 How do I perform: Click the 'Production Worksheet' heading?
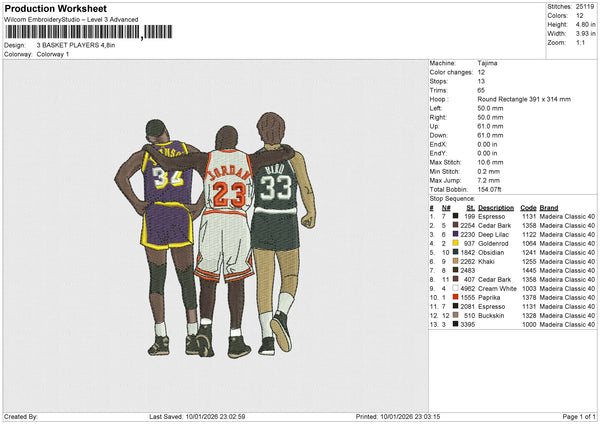(x=55, y=8)
